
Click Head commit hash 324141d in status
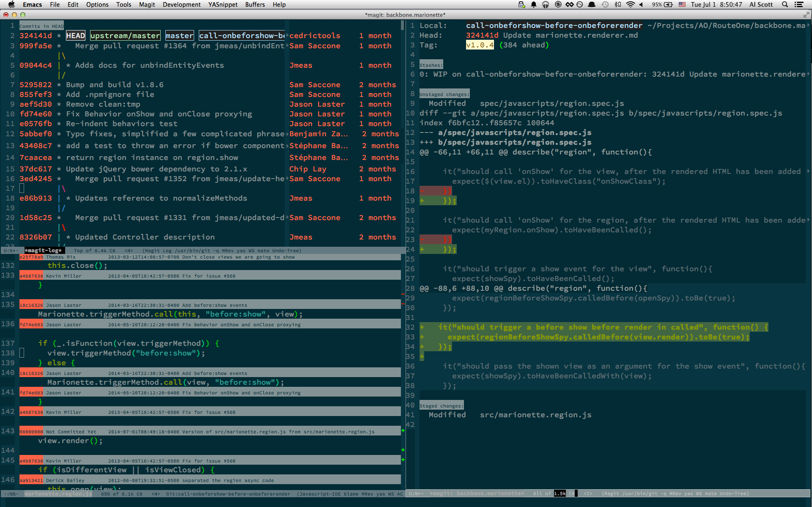tap(482, 35)
